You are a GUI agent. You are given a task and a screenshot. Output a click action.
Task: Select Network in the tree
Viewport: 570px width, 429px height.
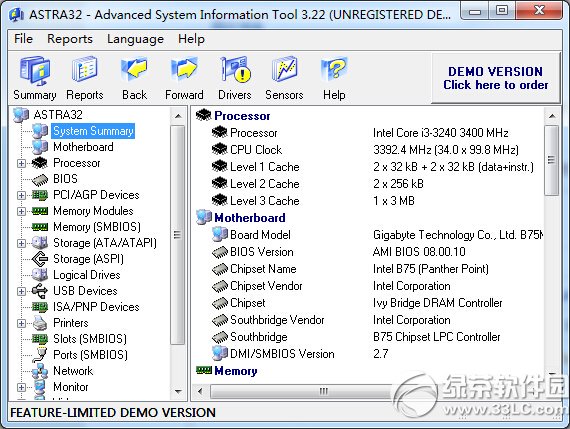(x=73, y=371)
